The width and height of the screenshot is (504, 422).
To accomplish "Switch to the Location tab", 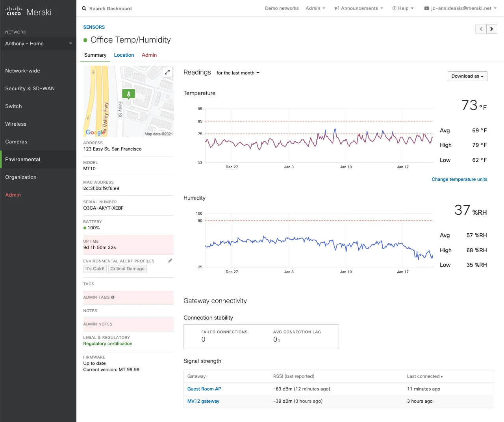I will (124, 55).
